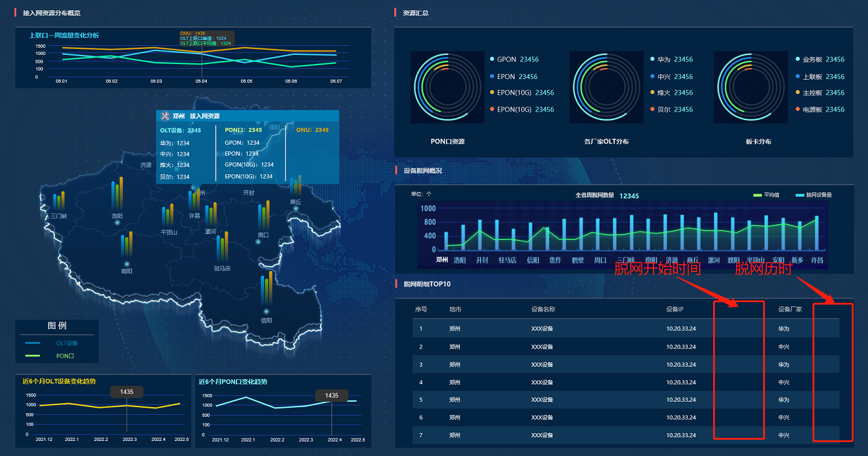Open the 10.20.33.24 IP in table row 1

point(681,329)
